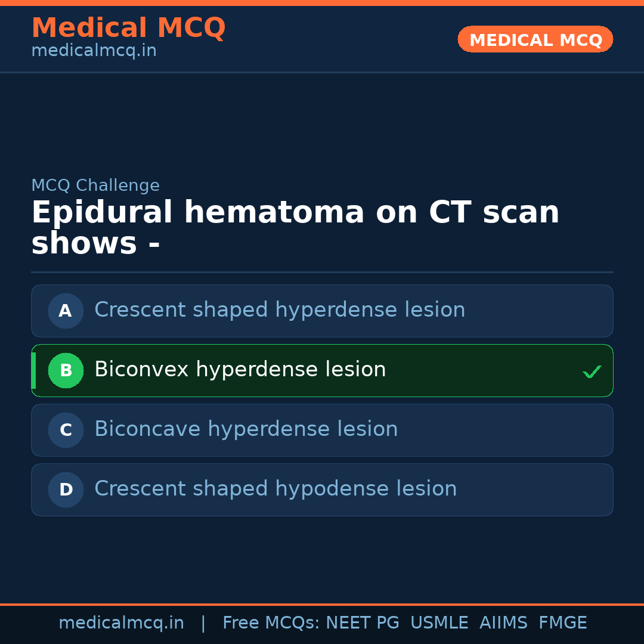Choose answer text 'Biconvex hyperdense lesion'
This screenshot has height=644, width=644.
[x=240, y=370]
